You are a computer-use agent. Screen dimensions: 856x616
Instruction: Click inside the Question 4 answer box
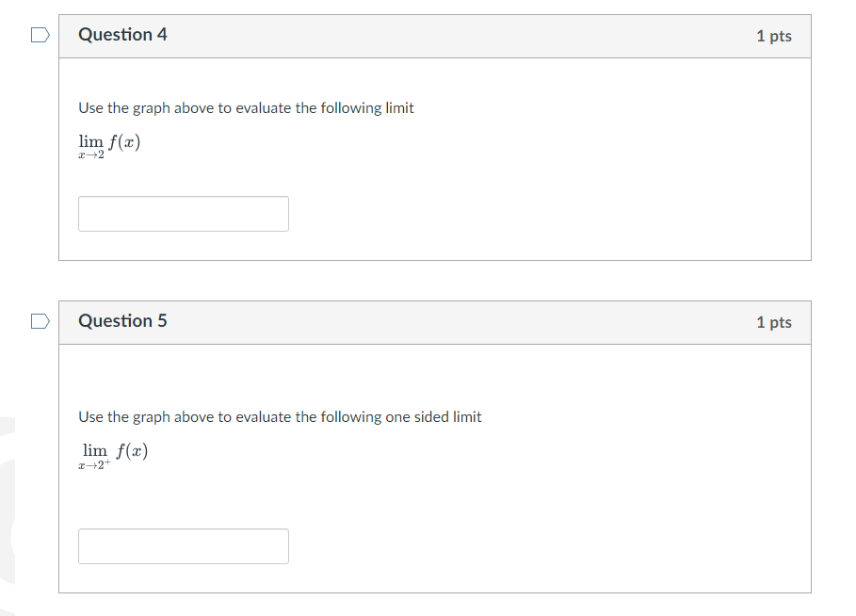pos(183,214)
